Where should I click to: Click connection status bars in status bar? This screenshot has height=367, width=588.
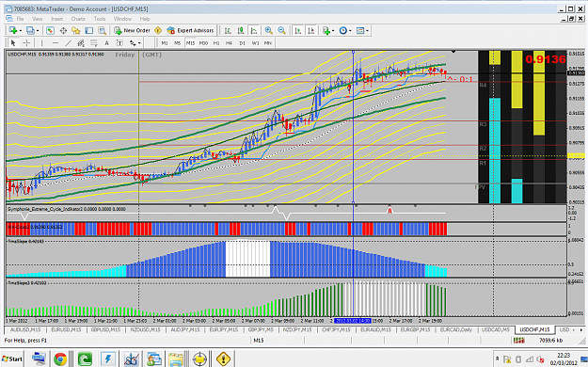point(519,341)
